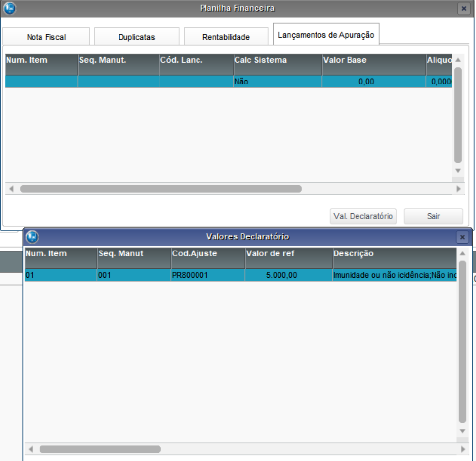476x461 pixels.
Task: Click the Valor de ref column header
Action: (289, 258)
